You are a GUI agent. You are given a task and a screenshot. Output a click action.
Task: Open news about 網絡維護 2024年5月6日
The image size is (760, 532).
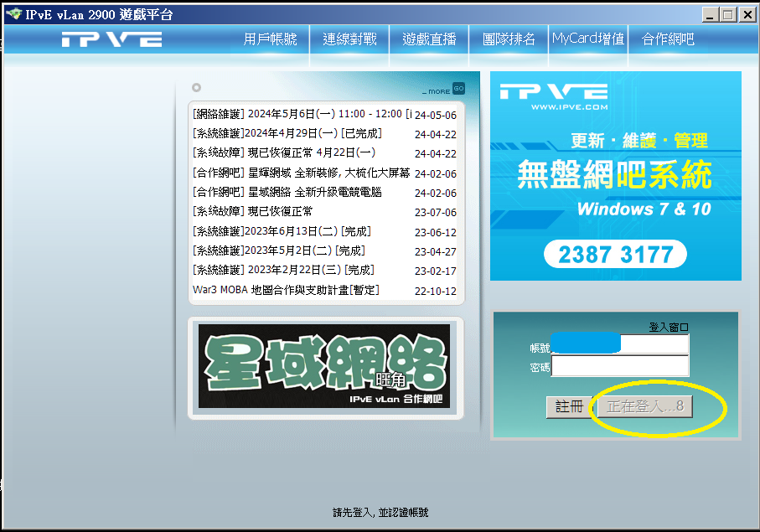302,114
